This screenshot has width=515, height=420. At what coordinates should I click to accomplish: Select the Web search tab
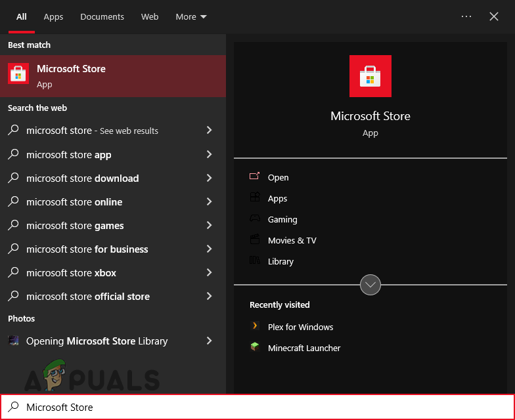tap(150, 16)
